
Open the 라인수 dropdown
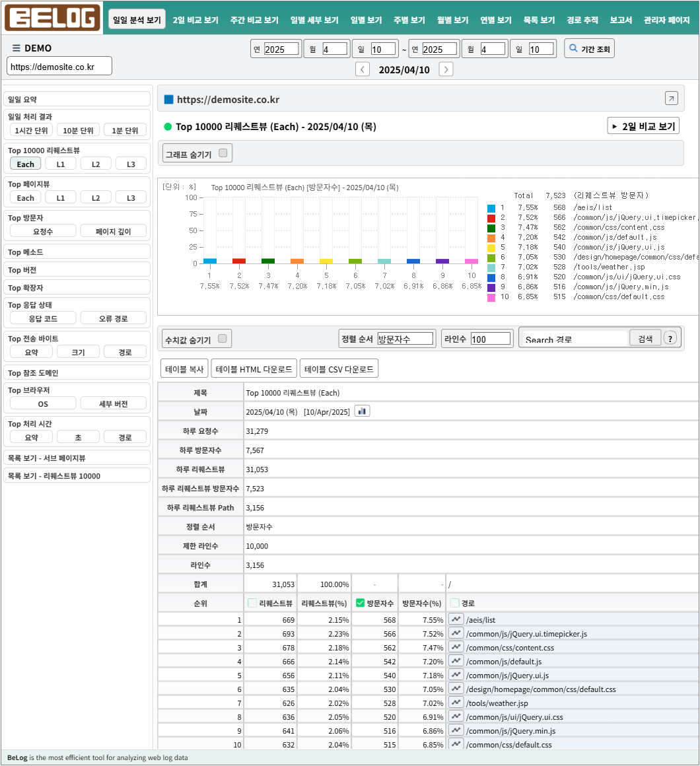pyautogui.click(x=491, y=339)
